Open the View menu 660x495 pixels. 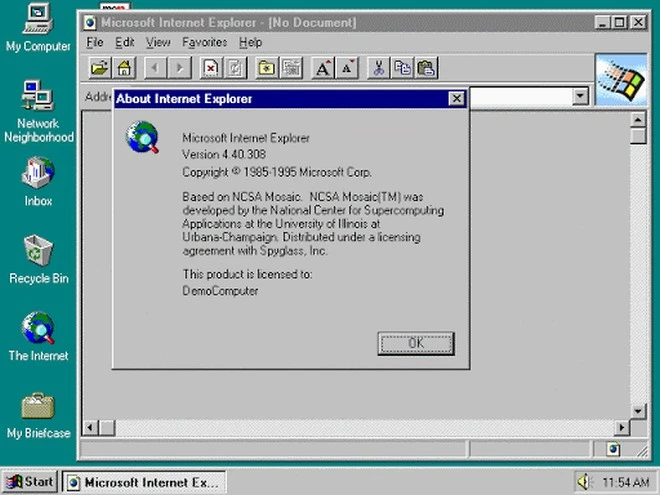pyautogui.click(x=158, y=43)
